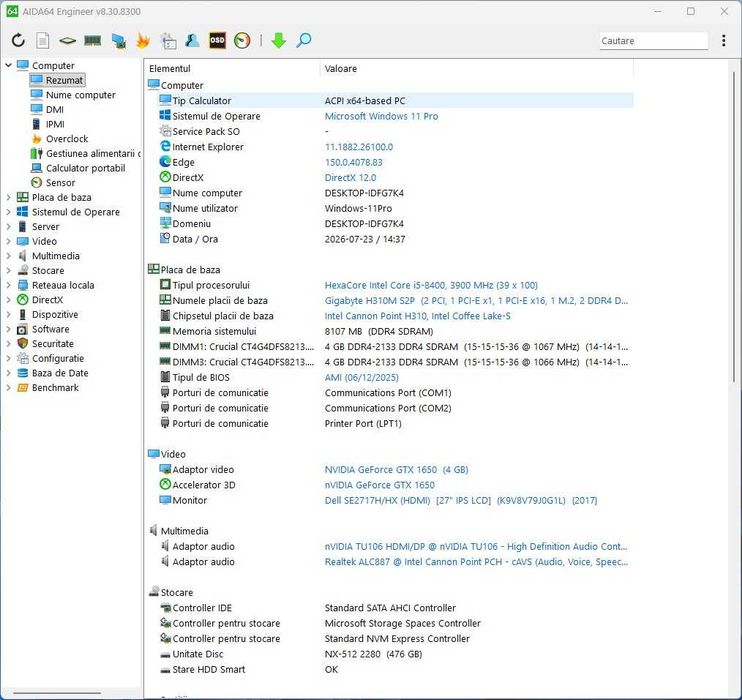This screenshot has width=742, height=700.
Task: Click the tree panel horizontal scrollbar
Action: tap(56, 693)
